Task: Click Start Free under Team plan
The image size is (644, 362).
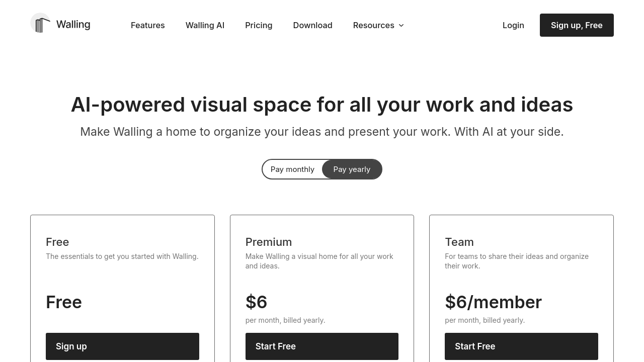Action: (x=521, y=346)
